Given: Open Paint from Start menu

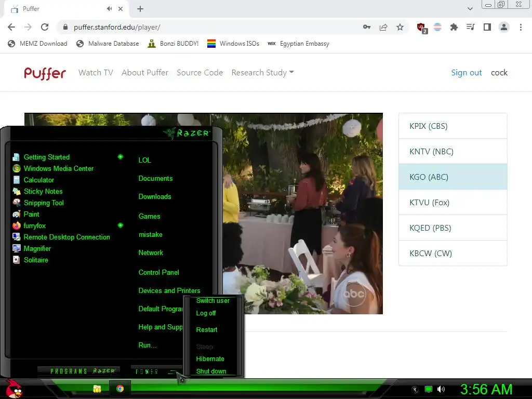Looking at the screenshot, I should pos(26,214).
